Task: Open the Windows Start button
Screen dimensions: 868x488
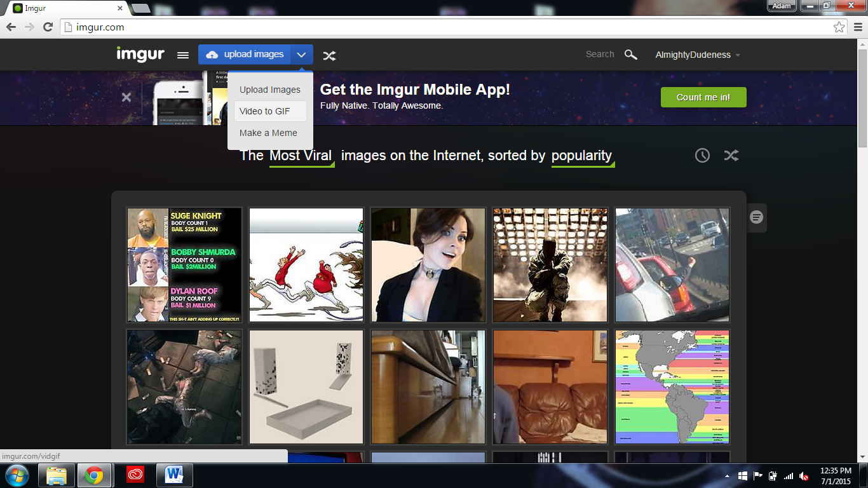Action: click(x=17, y=475)
